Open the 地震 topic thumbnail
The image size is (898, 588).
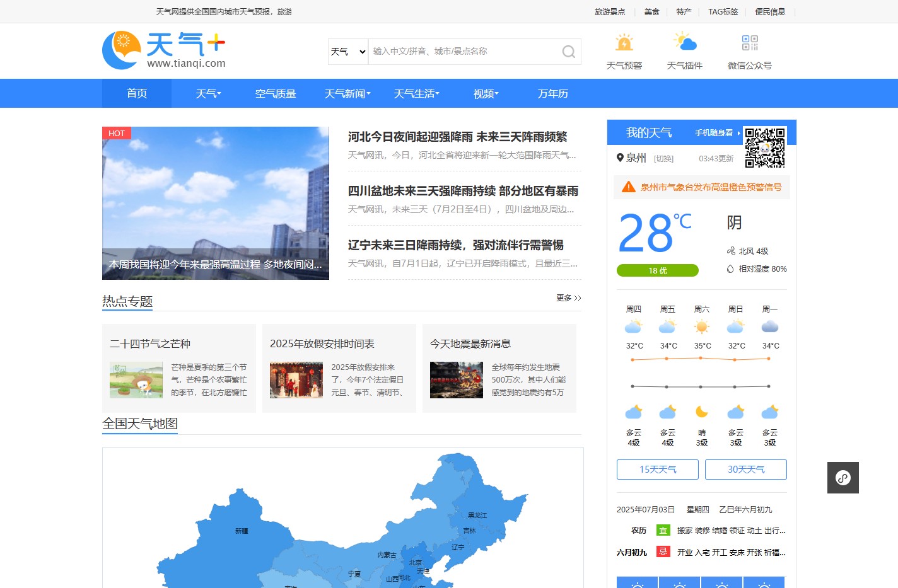pyautogui.click(x=457, y=380)
